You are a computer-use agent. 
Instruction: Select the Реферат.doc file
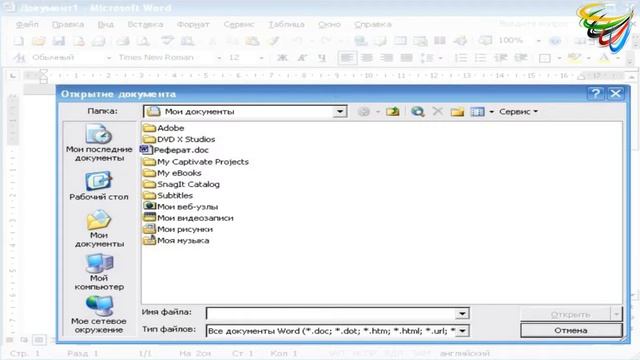(175, 150)
